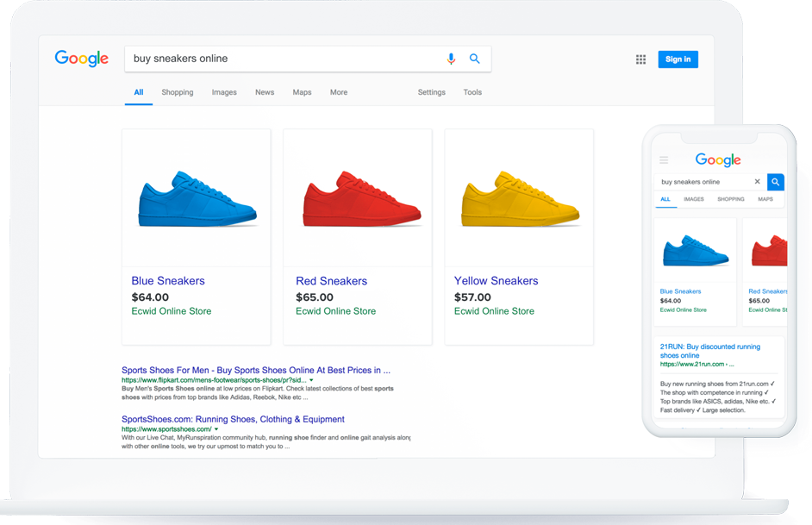The width and height of the screenshot is (812, 525).
Task: Click the $57.00 price
Action: coord(472,297)
